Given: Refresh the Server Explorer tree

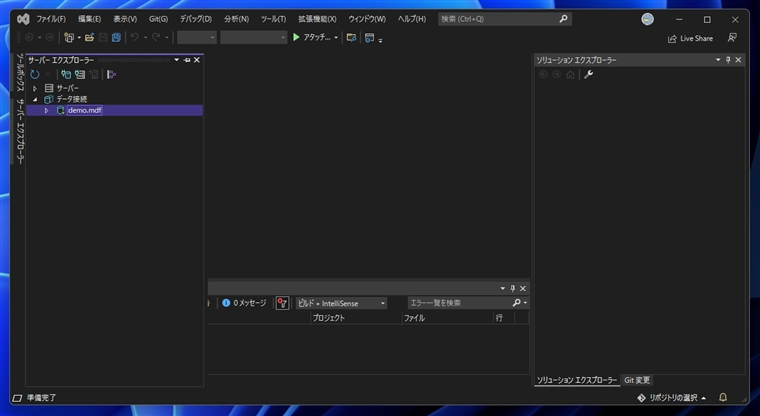Looking at the screenshot, I should pyautogui.click(x=34, y=74).
